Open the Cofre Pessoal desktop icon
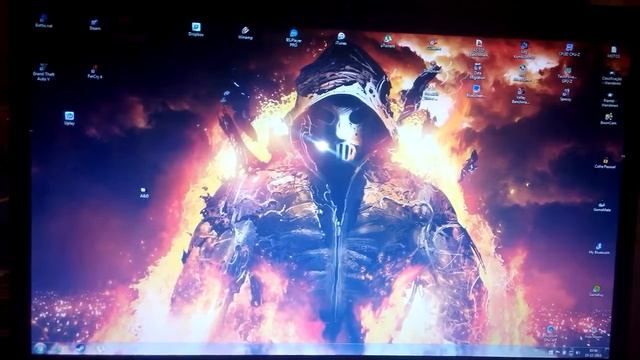The width and height of the screenshot is (640, 360). click(604, 163)
